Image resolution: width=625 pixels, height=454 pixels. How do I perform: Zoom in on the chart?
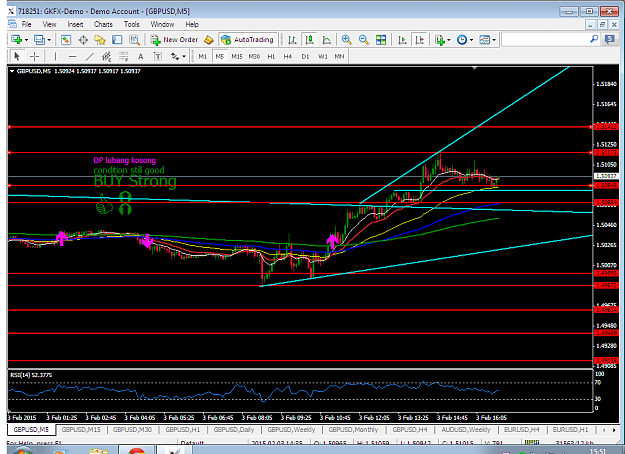[346, 40]
